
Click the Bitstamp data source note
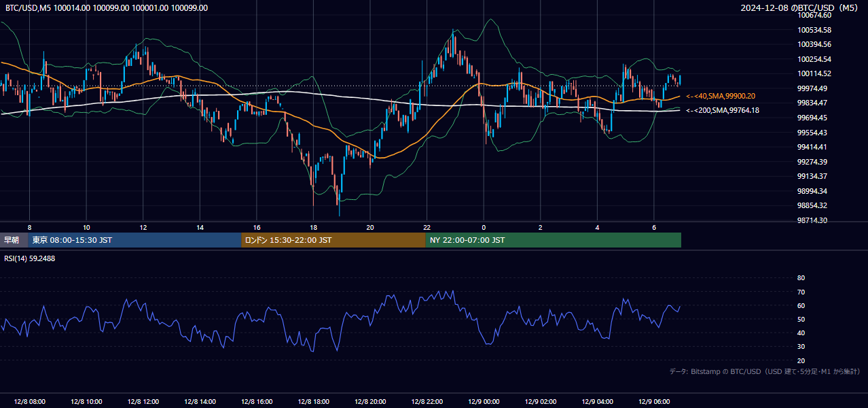tap(765, 371)
